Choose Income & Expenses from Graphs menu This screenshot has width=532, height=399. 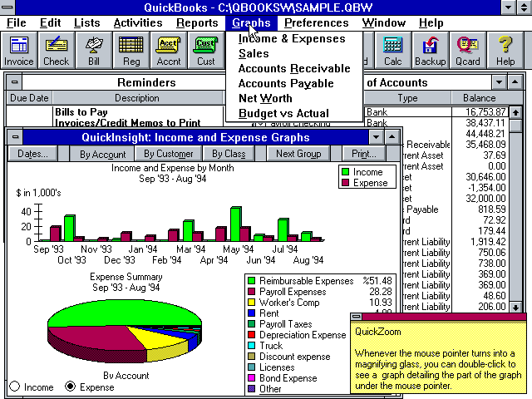pos(293,39)
